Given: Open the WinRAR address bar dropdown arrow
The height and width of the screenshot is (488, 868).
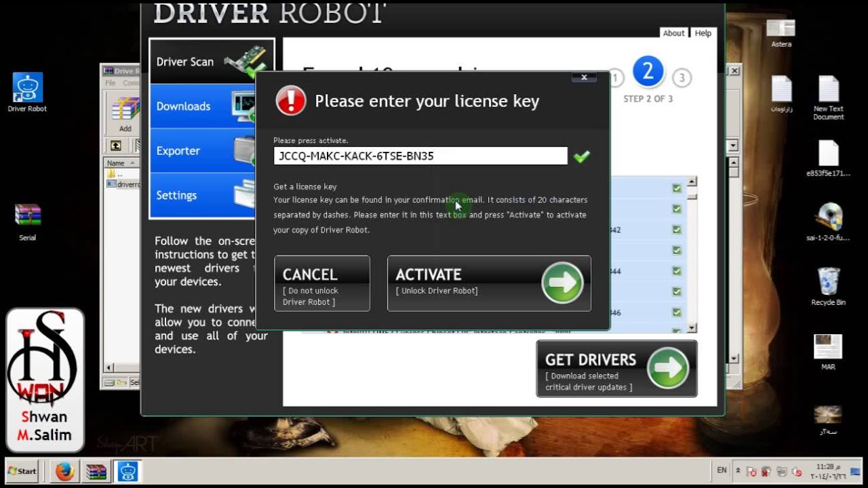Looking at the screenshot, I should click(x=733, y=146).
